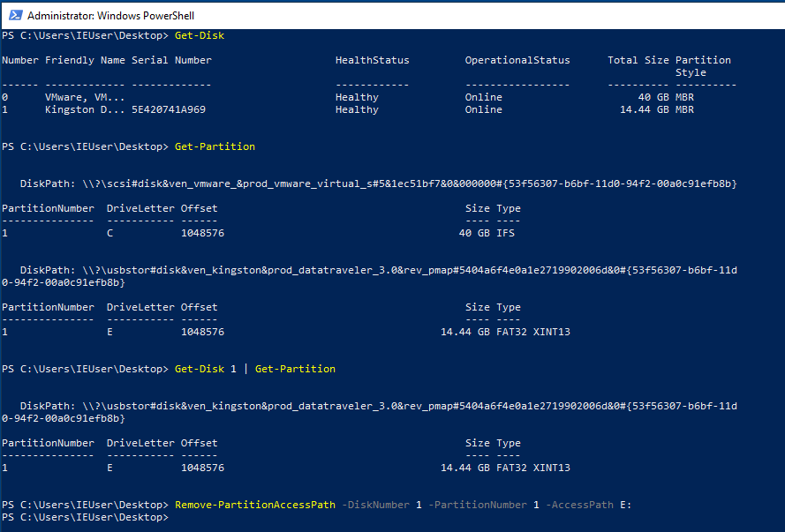Select the Total Size column header
This screenshot has width=785, height=532.
[638, 60]
